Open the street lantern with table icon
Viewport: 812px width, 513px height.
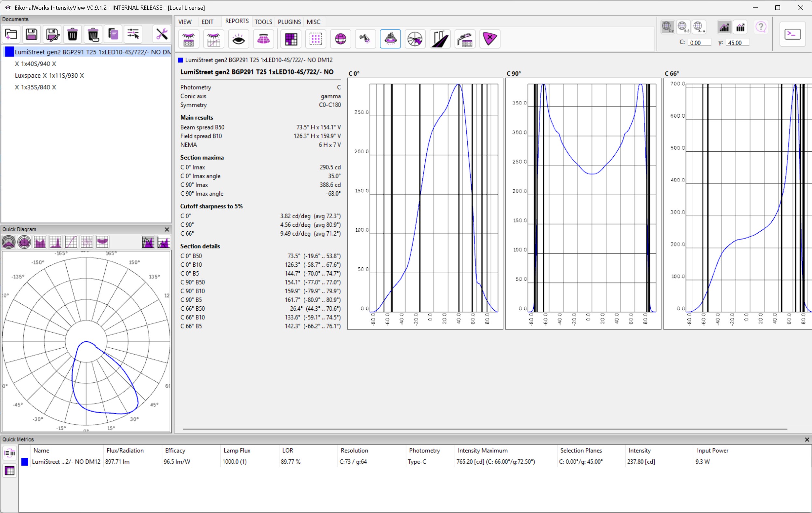465,39
